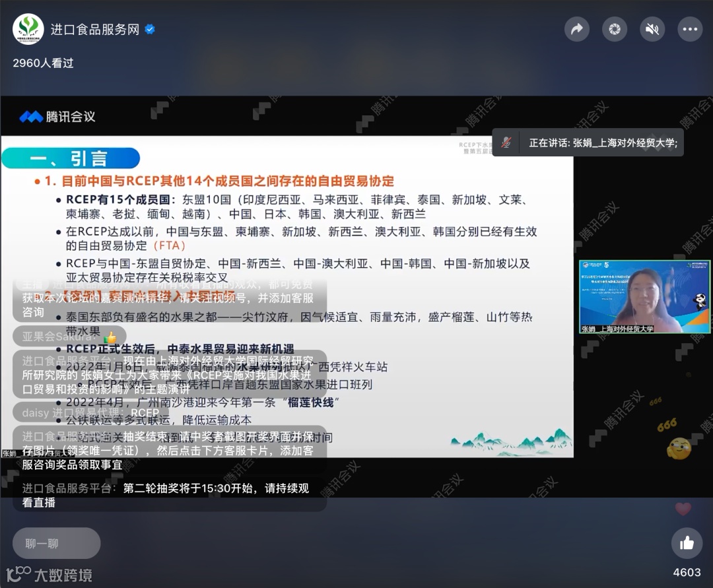This screenshot has height=588, width=713.
Task: Click the 666 floating reaction text
Action: (x=667, y=425)
